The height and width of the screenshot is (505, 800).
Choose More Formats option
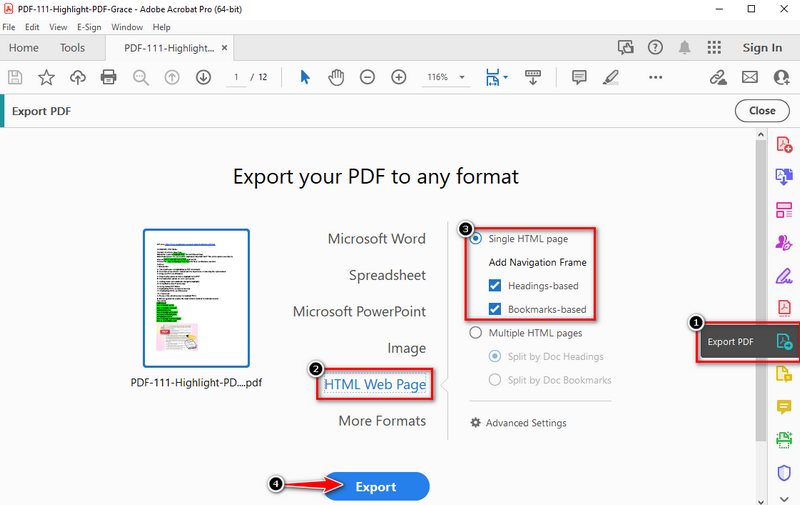coord(382,421)
